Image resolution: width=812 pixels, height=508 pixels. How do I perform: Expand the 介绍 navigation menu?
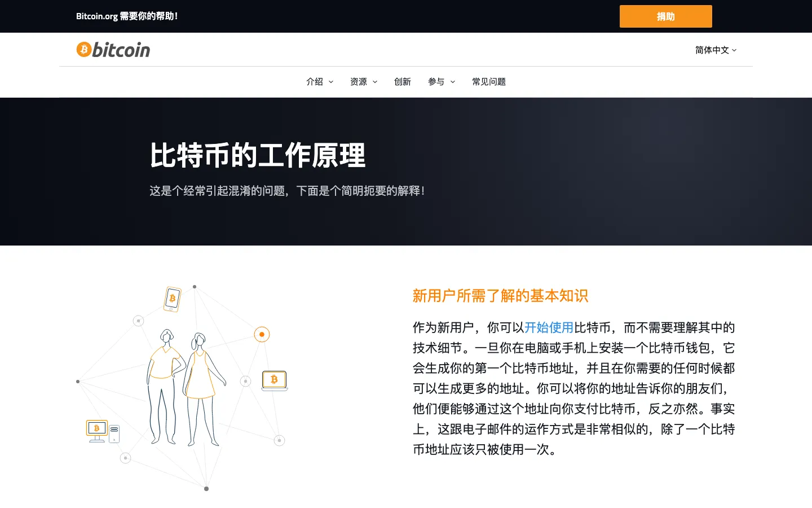click(x=320, y=82)
